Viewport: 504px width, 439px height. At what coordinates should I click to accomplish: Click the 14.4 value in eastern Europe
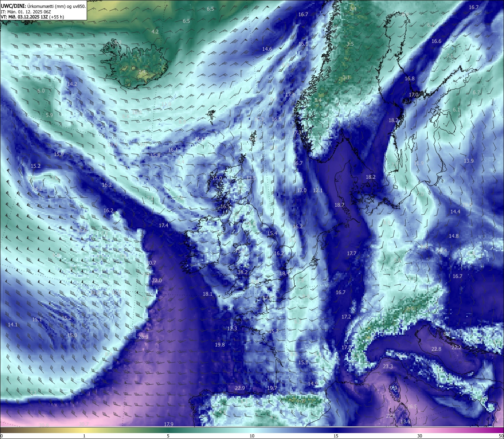[x=455, y=211]
